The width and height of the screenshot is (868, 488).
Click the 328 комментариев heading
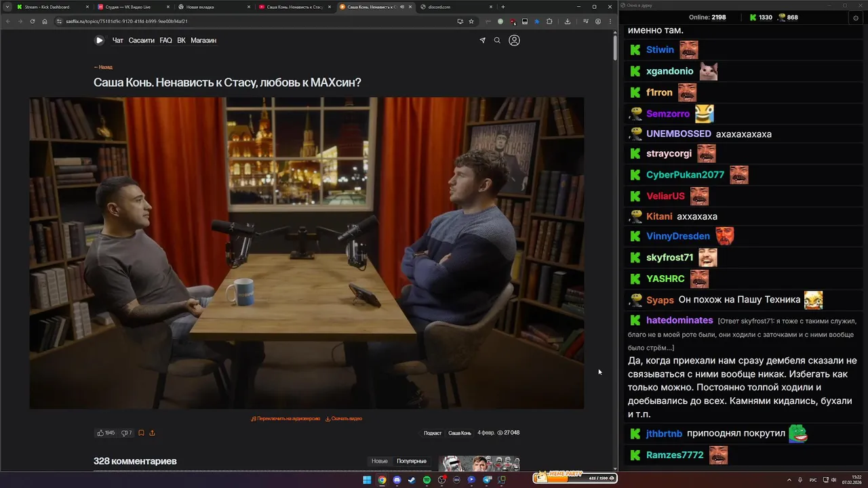pyautogui.click(x=135, y=461)
